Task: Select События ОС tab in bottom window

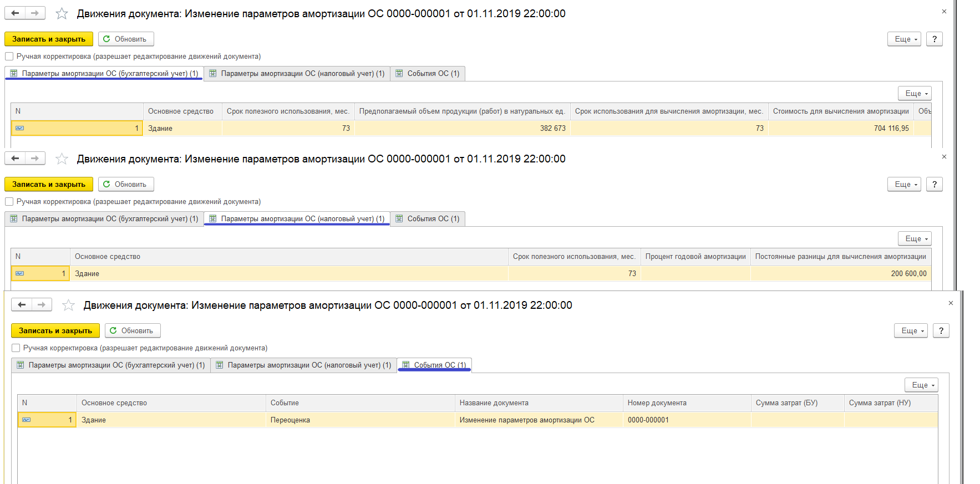Action: coord(434,365)
